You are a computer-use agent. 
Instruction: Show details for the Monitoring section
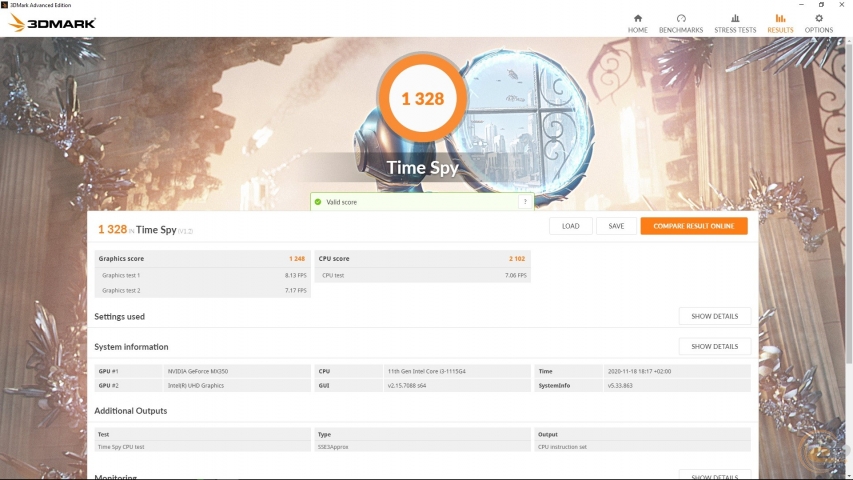coord(714,476)
